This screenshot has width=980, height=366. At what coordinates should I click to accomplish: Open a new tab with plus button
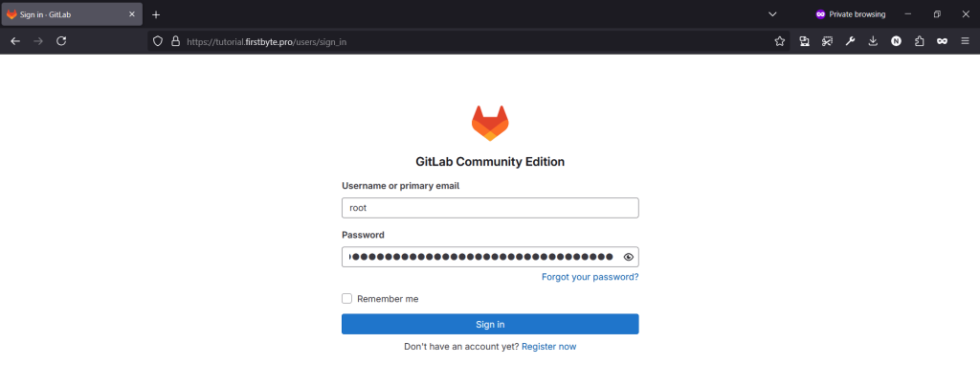[x=156, y=14]
